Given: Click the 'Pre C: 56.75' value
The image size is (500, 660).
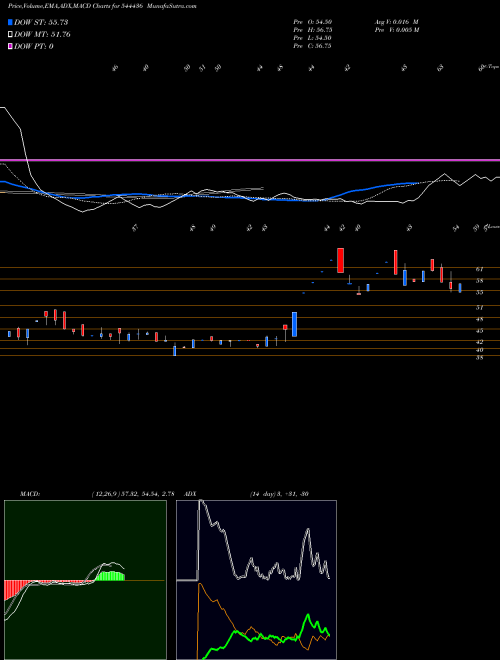Looking at the screenshot, I should [x=312, y=46].
